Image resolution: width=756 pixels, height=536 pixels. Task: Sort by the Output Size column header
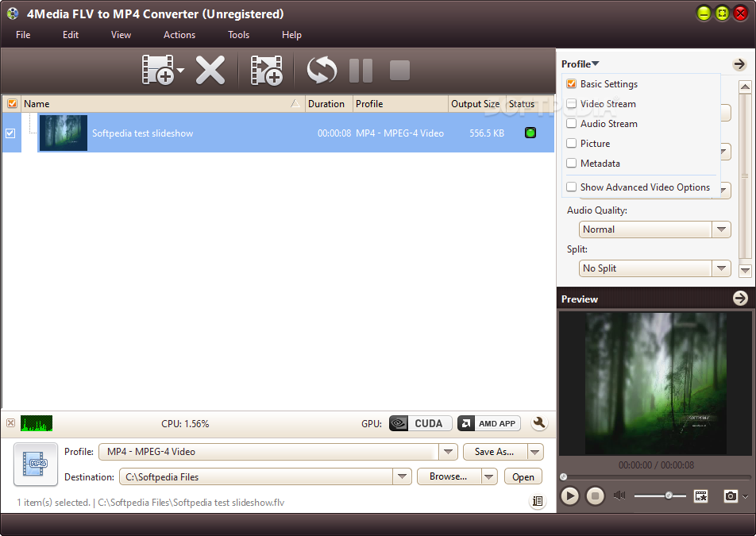[x=476, y=104]
